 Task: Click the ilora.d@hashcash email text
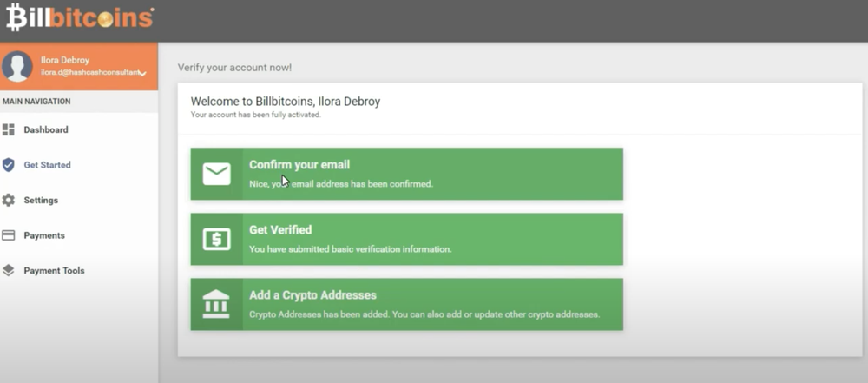(89, 73)
